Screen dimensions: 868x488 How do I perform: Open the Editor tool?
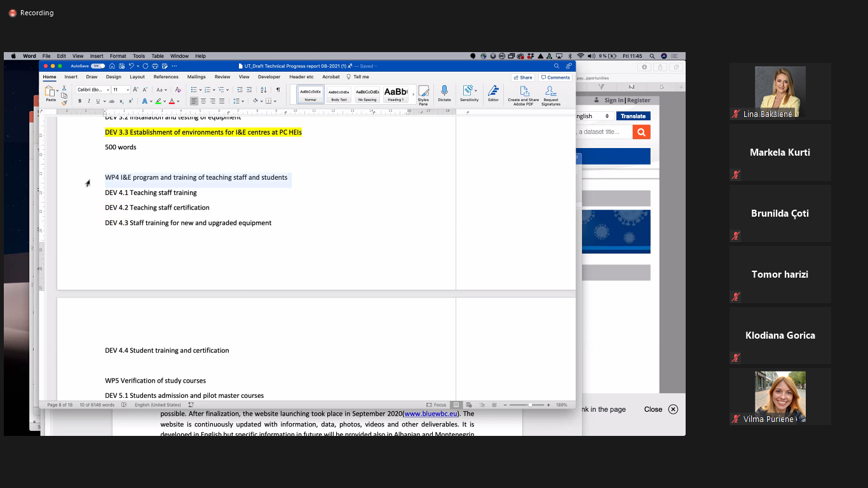[493, 93]
